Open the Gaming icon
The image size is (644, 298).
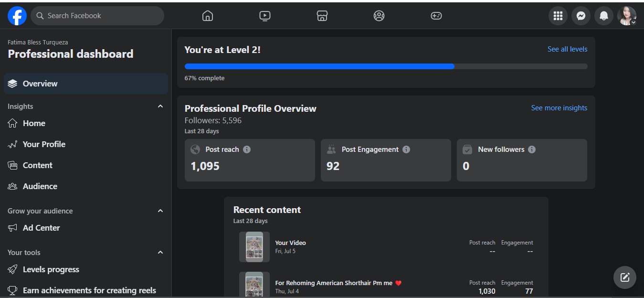436,16
